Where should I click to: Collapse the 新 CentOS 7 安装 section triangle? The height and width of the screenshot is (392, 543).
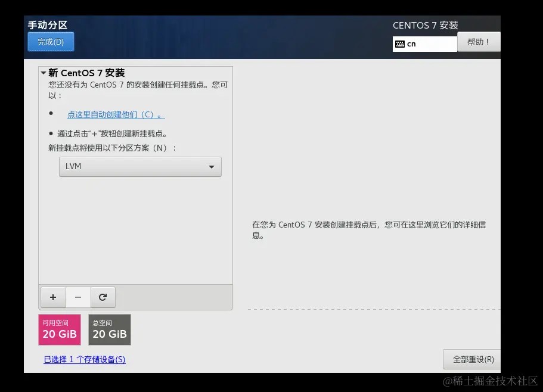tap(44, 73)
